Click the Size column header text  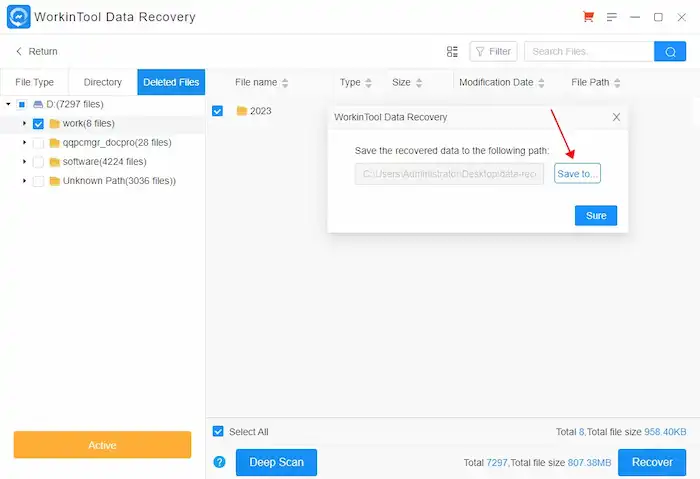coord(401,83)
